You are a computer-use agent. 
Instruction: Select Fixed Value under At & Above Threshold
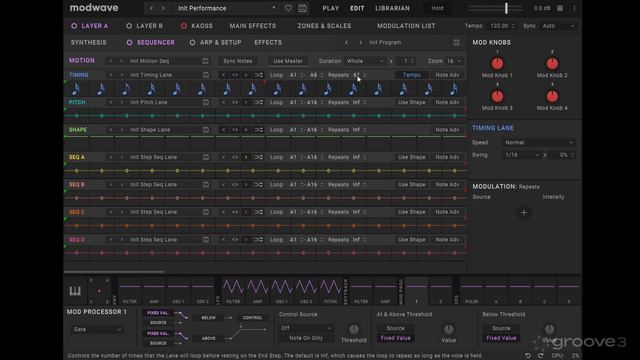point(395,338)
